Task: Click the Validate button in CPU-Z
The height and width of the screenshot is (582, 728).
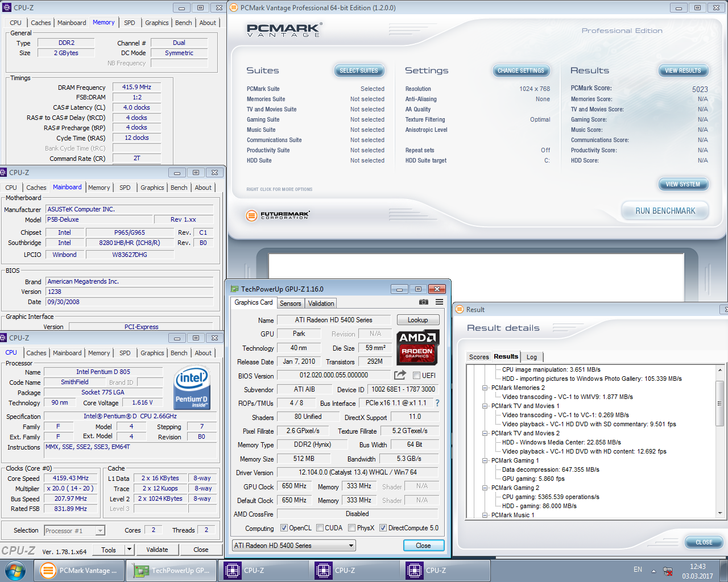Action: coord(157,550)
